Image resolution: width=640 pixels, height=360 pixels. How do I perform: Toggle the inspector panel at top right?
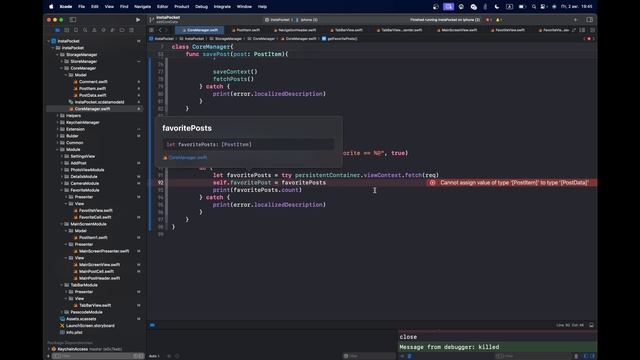point(589,20)
